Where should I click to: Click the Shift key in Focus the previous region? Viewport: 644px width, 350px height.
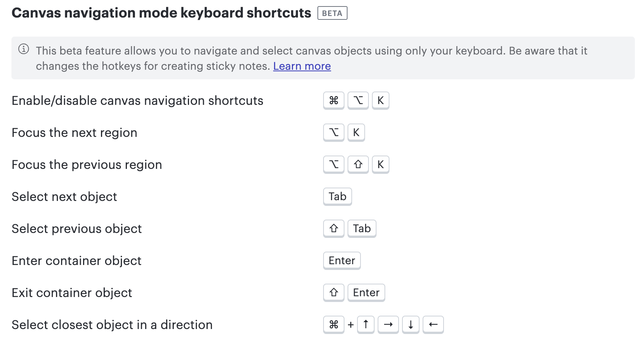[x=358, y=164]
